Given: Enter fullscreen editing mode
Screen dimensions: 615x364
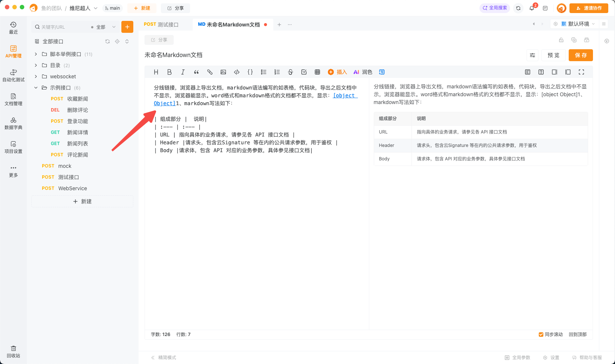Looking at the screenshot, I should (x=581, y=72).
